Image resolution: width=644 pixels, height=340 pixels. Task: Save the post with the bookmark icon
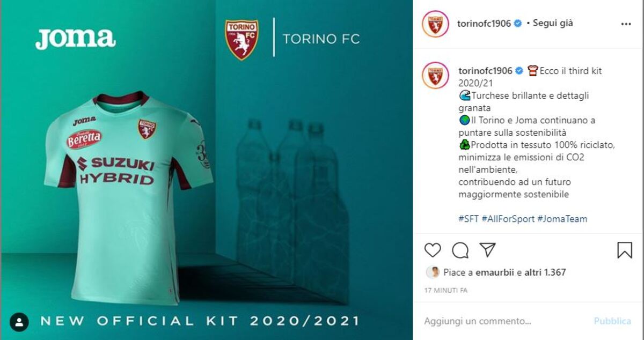click(625, 250)
